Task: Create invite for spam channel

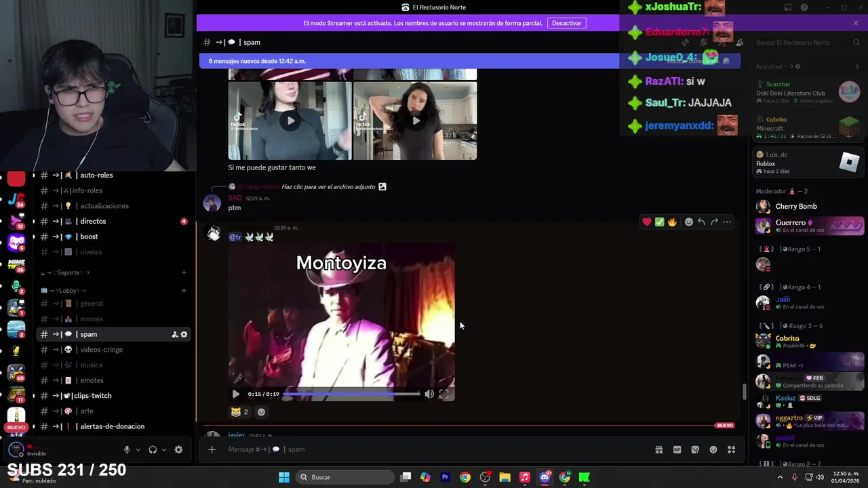Action: click(174, 334)
